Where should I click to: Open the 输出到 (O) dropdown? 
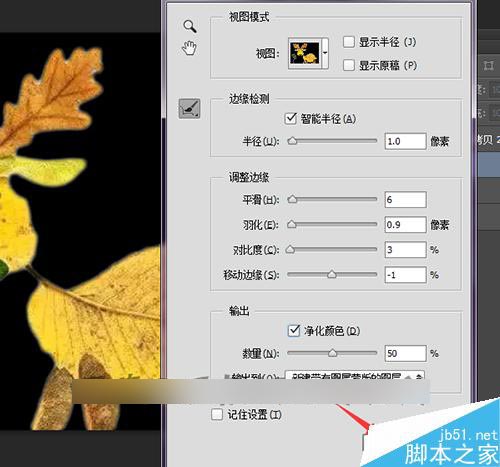point(355,375)
